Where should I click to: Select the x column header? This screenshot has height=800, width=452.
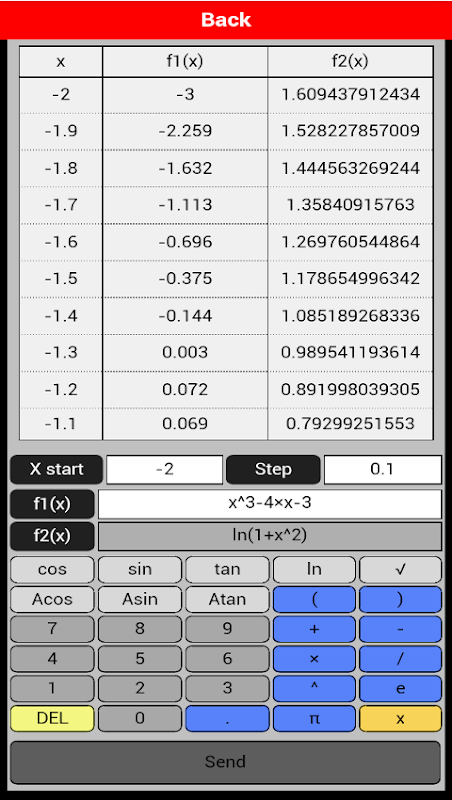tap(61, 62)
